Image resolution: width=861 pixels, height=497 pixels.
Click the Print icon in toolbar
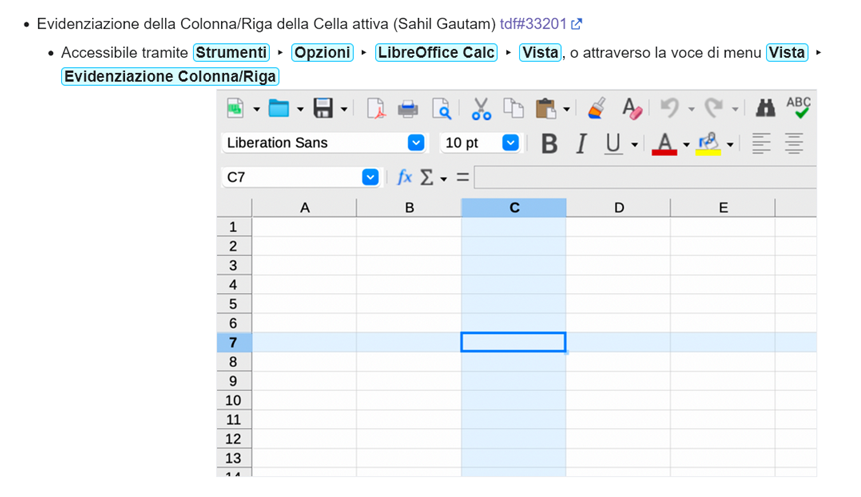[x=408, y=109]
